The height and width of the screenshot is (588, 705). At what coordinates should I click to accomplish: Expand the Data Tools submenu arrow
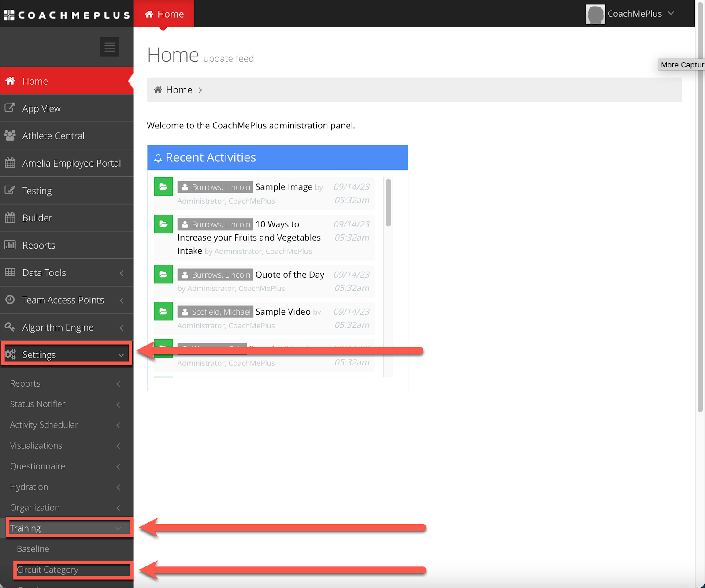122,273
